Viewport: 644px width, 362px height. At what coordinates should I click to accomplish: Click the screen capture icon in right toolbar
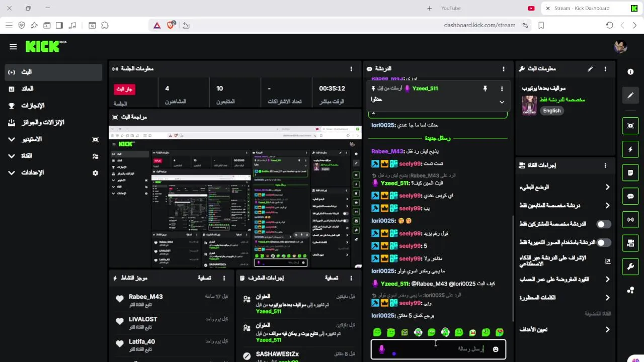click(x=630, y=126)
